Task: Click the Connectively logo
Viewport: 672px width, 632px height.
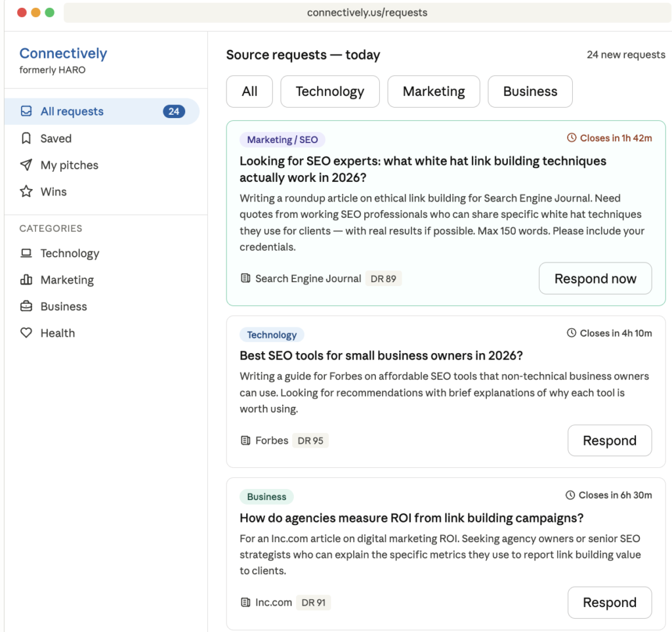Action: click(63, 53)
